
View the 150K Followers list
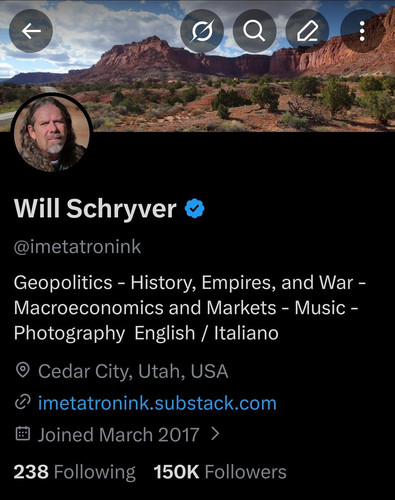[x=220, y=472]
